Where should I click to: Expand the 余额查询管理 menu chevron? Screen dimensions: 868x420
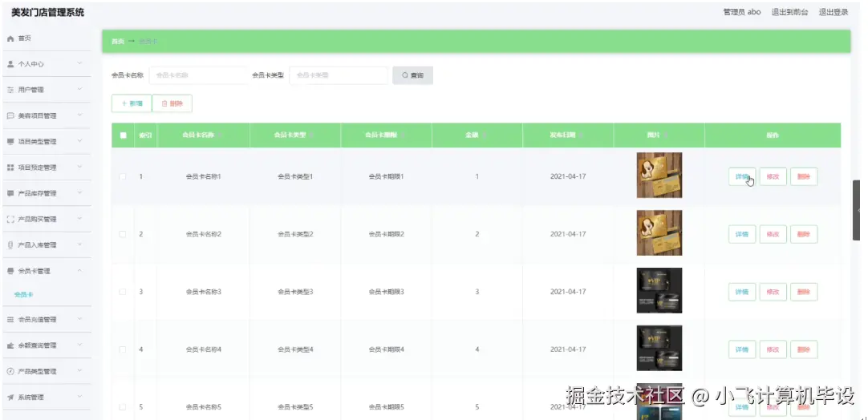[79, 345]
